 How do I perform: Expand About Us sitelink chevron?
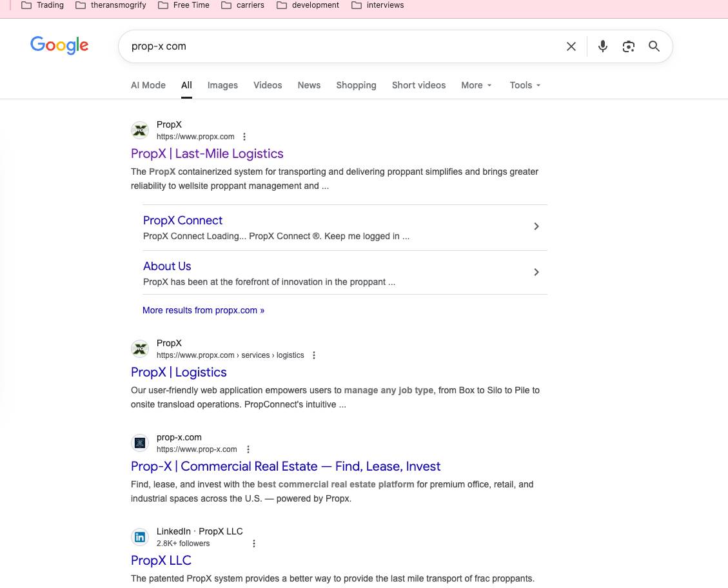point(536,272)
